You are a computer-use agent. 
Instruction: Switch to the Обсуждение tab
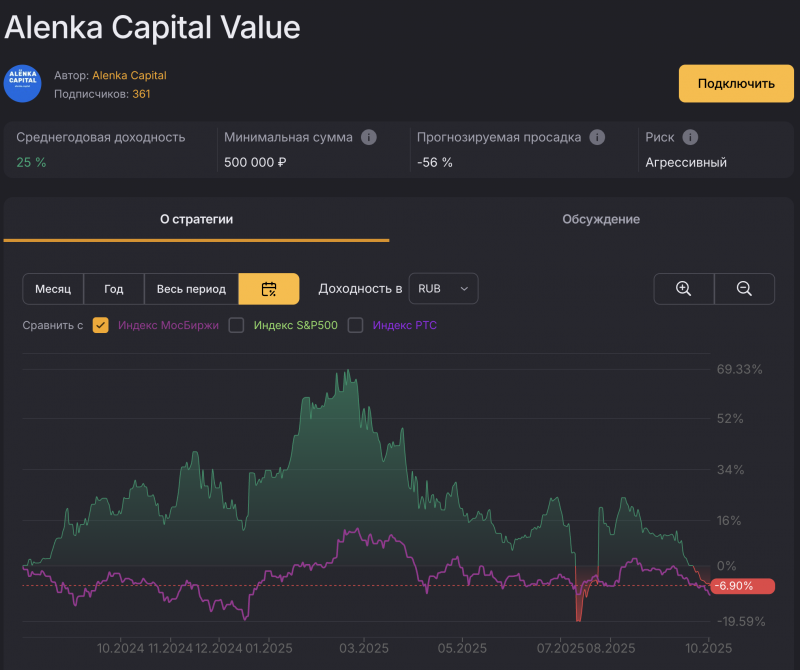coord(600,219)
